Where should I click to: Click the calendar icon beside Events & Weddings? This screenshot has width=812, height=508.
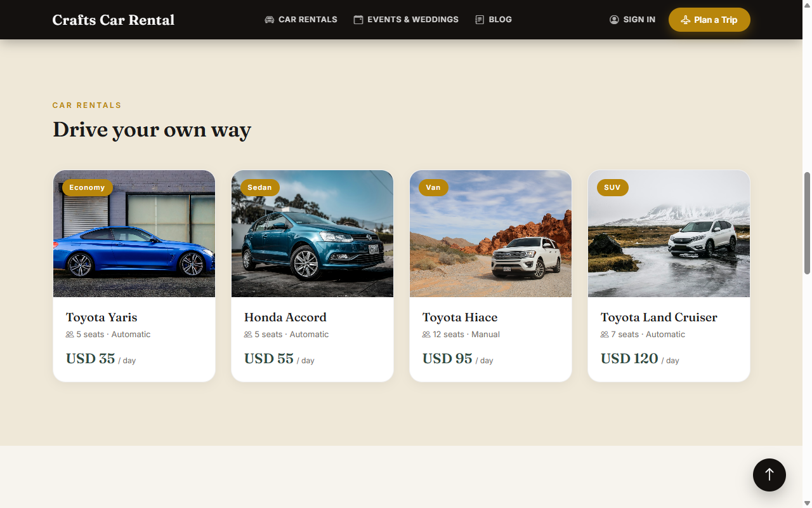click(358, 20)
